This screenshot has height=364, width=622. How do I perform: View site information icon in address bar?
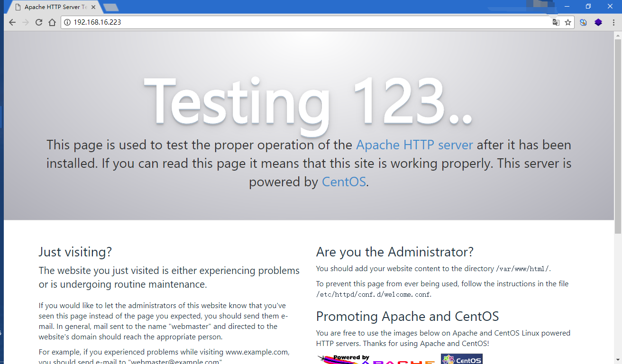[x=67, y=22]
